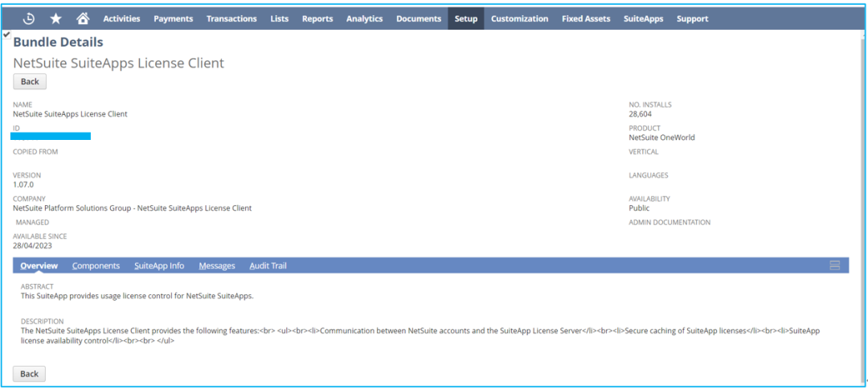Open the SuiteApps menu
The height and width of the screenshot is (390, 868).
pyautogui.click(x=643, y=18)
